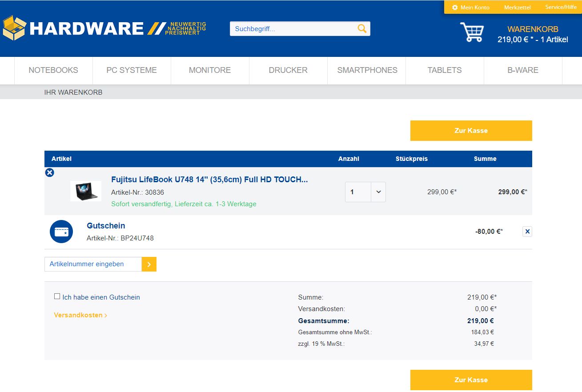Click the "Artikelnummer eingeben" input field
Image resolution: width=582 pixels, height=392 pixels.
(93, 264)
